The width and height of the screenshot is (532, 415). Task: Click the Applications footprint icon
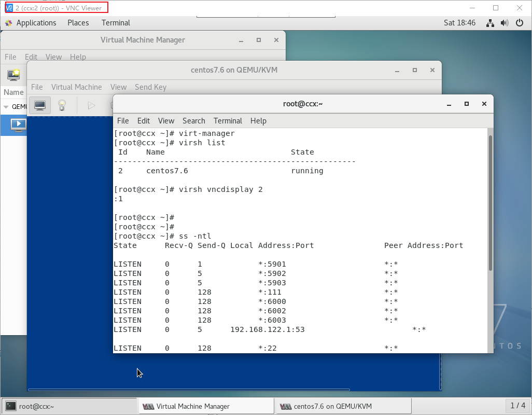[x=8, y=23]
